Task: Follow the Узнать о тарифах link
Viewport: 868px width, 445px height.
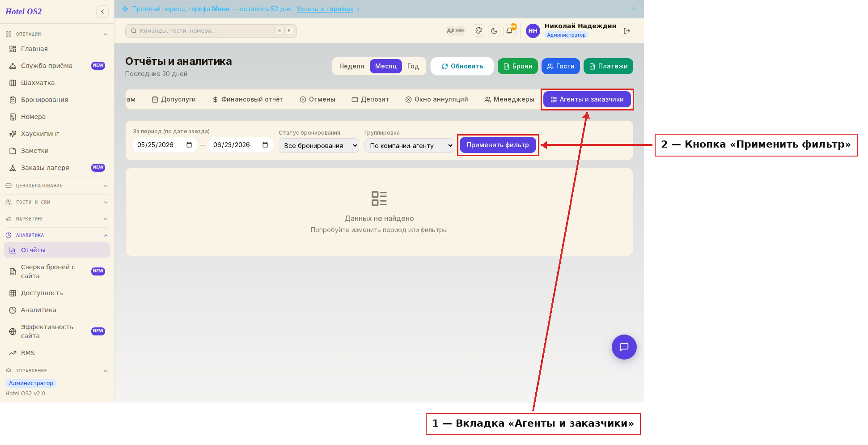Action: point(325,9)
